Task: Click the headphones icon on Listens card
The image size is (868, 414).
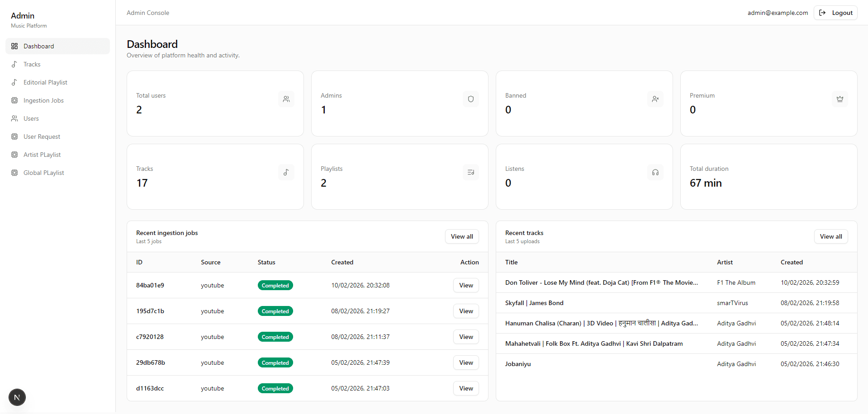Action: 655,172
